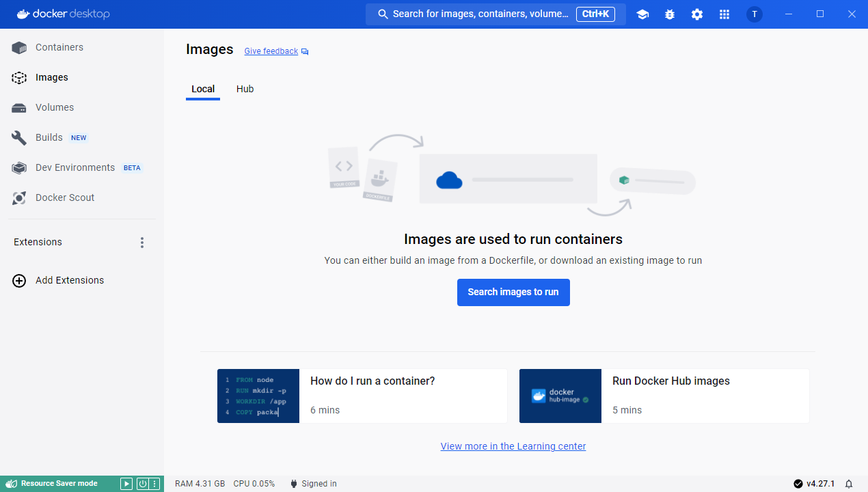
Task: Go to Builds in sidebar
Action: coord(49,138)
